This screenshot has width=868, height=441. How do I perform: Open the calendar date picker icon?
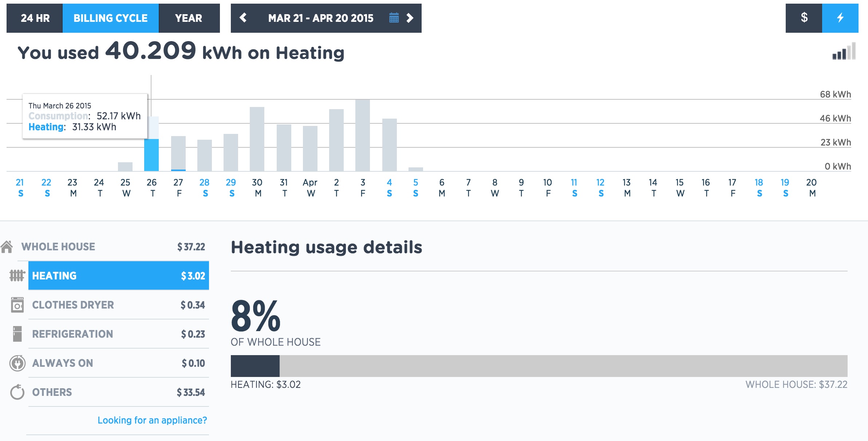pos(394,18)
